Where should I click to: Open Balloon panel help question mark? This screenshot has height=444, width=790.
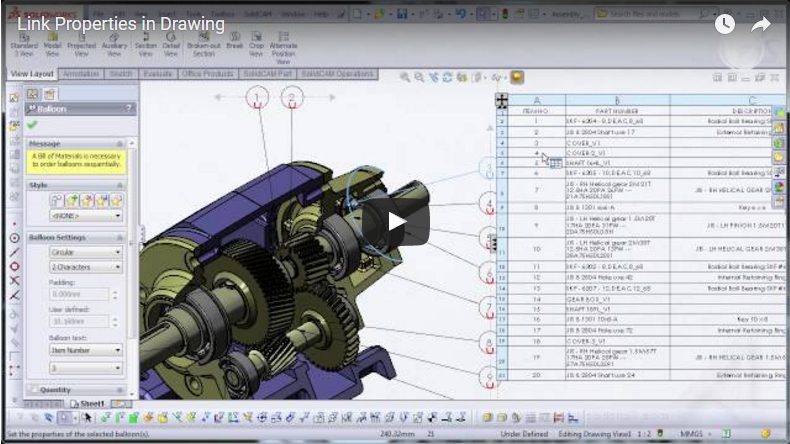pyautogui.click(x=128, y=108)
